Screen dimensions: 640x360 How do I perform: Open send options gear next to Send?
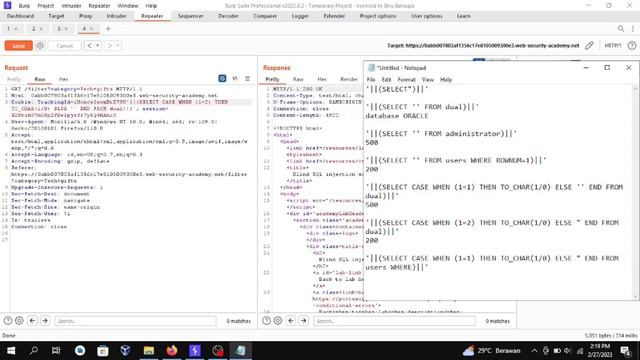coord(40,46)
